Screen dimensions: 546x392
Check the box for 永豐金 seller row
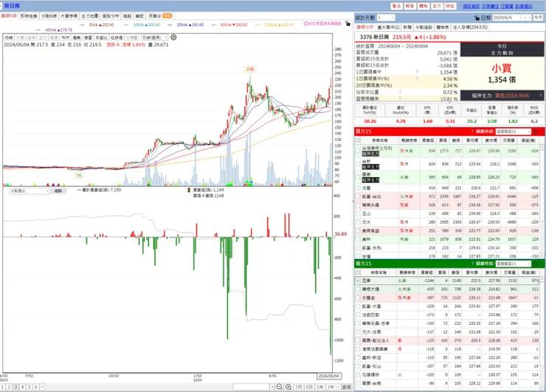pos(358,298)
